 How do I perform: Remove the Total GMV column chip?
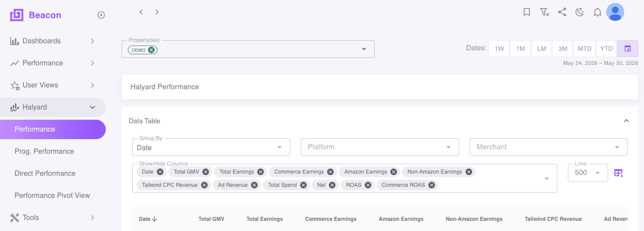206,172
